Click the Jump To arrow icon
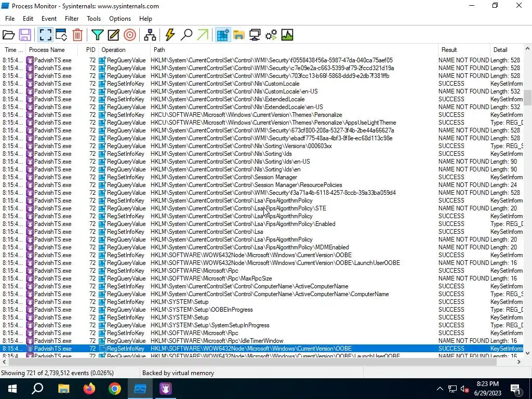 (203, 35)
